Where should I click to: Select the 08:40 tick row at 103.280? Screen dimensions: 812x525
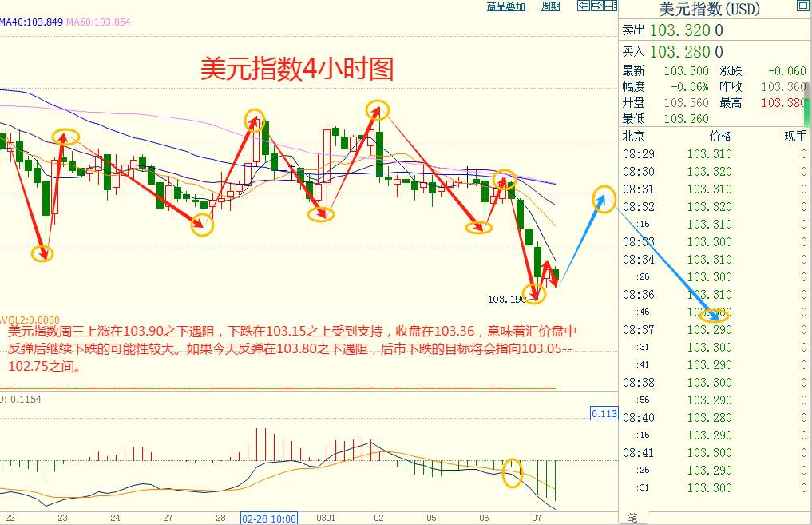[x=715, y=418]
